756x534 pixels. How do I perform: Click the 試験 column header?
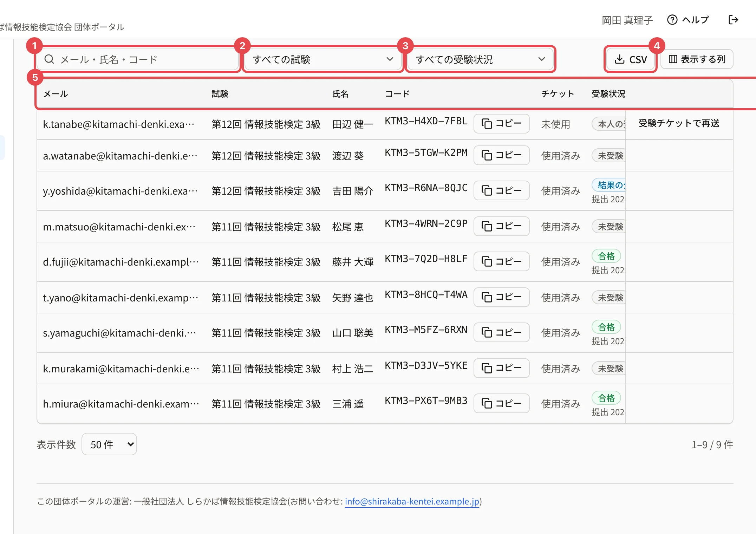[220, 94]
